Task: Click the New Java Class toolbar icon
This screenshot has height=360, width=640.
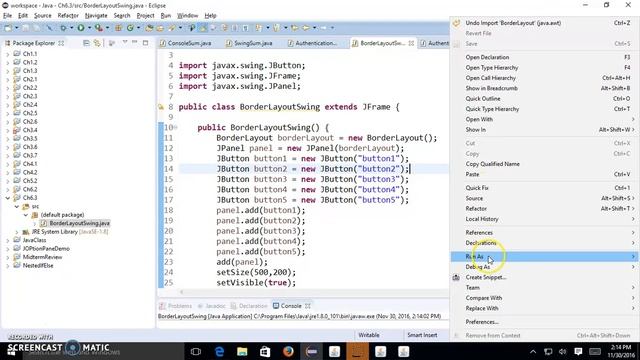Action: (130, 28)
